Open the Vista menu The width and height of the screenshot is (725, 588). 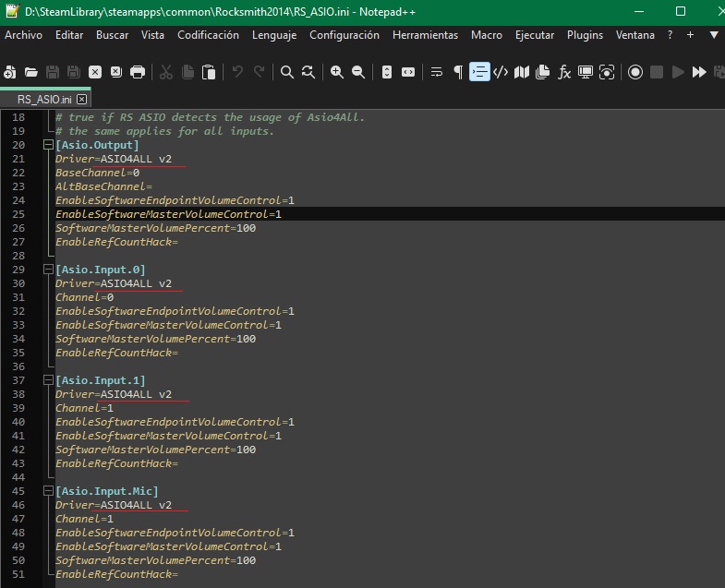pos(152,35)
